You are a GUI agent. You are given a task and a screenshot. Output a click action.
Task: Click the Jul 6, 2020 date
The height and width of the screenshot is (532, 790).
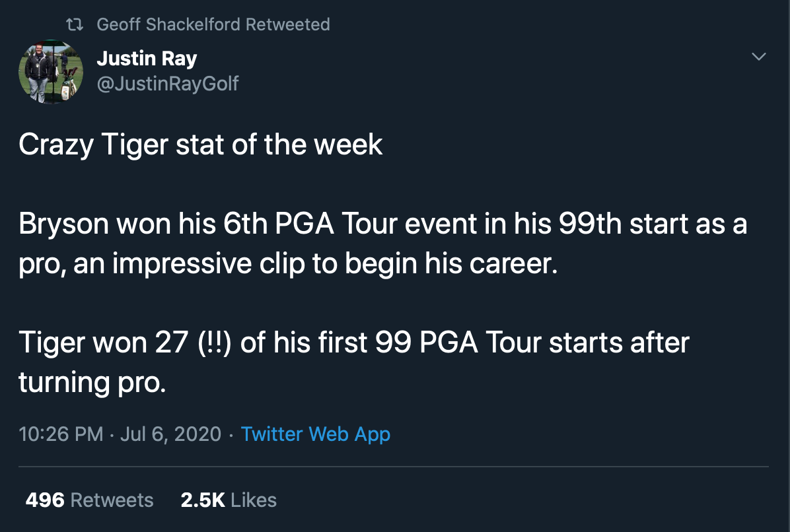171,434
